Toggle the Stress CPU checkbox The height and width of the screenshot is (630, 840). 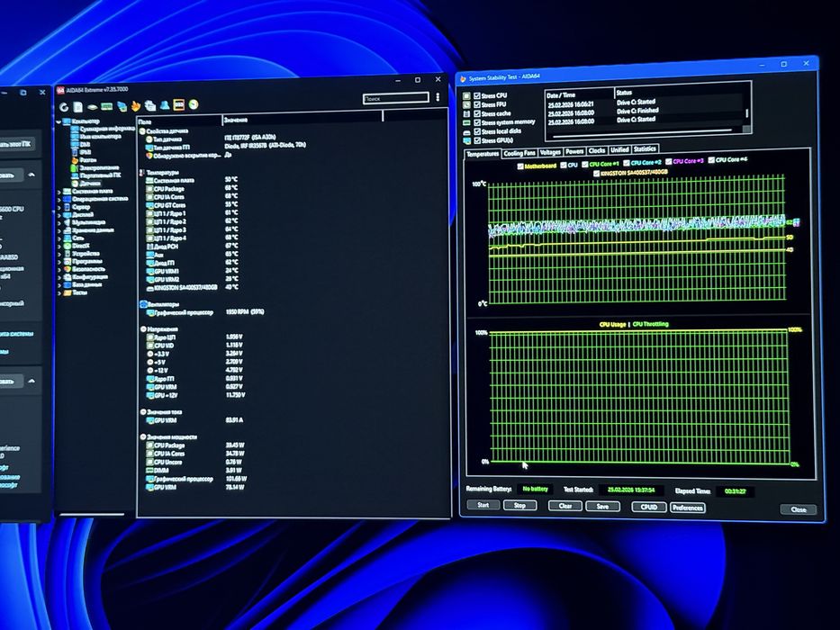(477, 96)
